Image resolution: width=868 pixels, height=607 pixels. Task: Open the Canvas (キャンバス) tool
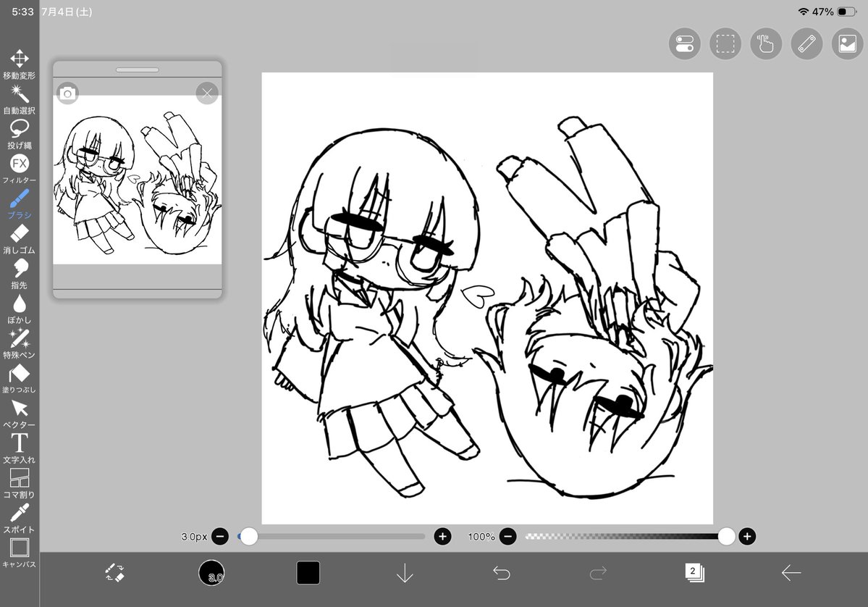click(x=20, y=553)
